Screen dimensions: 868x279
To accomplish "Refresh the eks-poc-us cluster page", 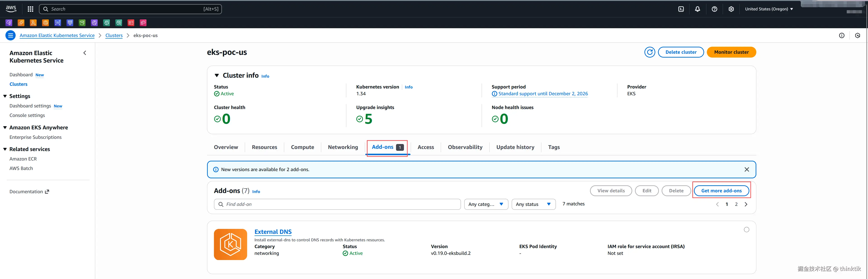I will point(650,52).
